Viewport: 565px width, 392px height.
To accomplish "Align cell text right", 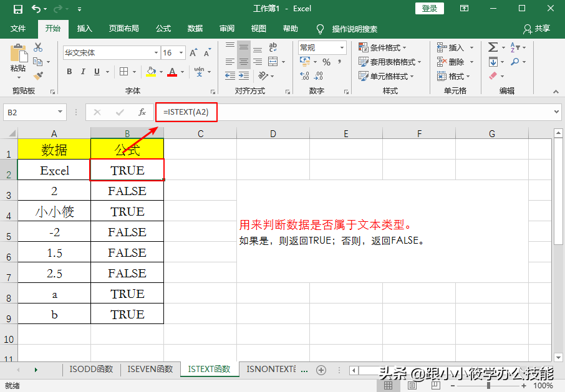I will coord(258,62).
